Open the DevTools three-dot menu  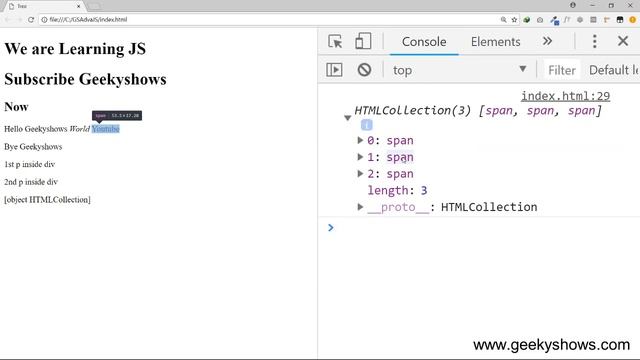(594, 41)
